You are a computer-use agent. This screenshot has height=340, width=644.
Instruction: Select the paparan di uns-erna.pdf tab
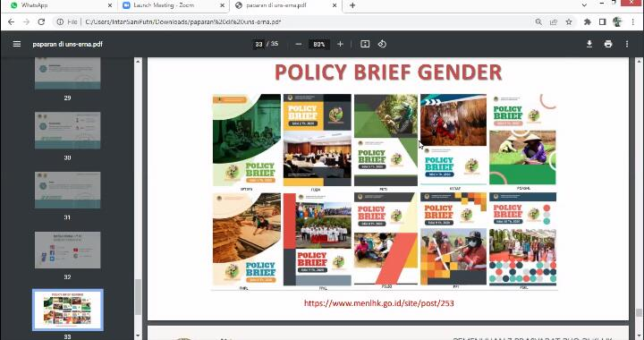[x=286, y=5]
